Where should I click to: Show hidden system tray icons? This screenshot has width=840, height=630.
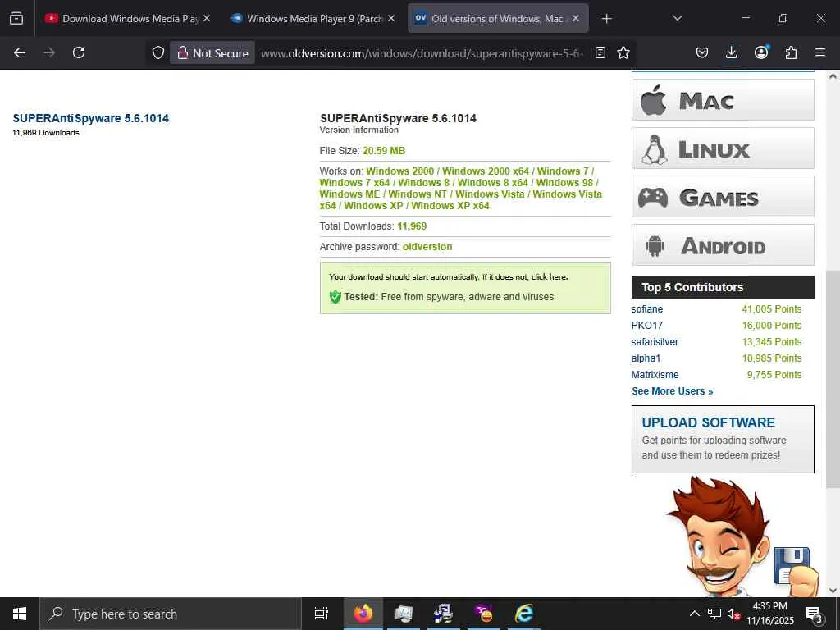694,614
